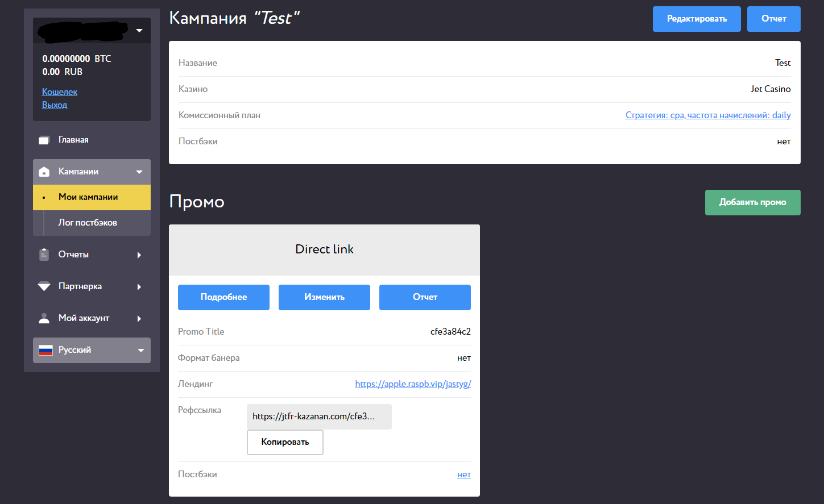Open the account dropdown arrow at top
The height and width of the screenshot is (504, 824).
coord(139,31)
